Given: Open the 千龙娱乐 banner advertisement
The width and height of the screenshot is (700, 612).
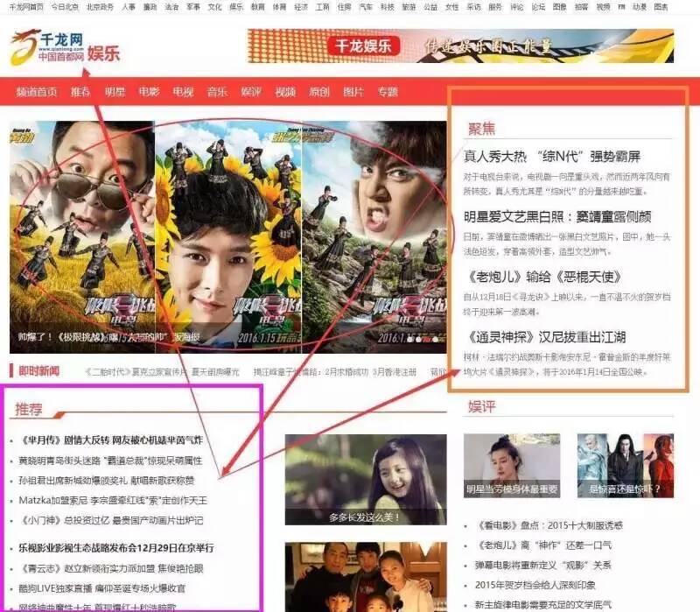Looking at the screenshot, I should (461, 46).
